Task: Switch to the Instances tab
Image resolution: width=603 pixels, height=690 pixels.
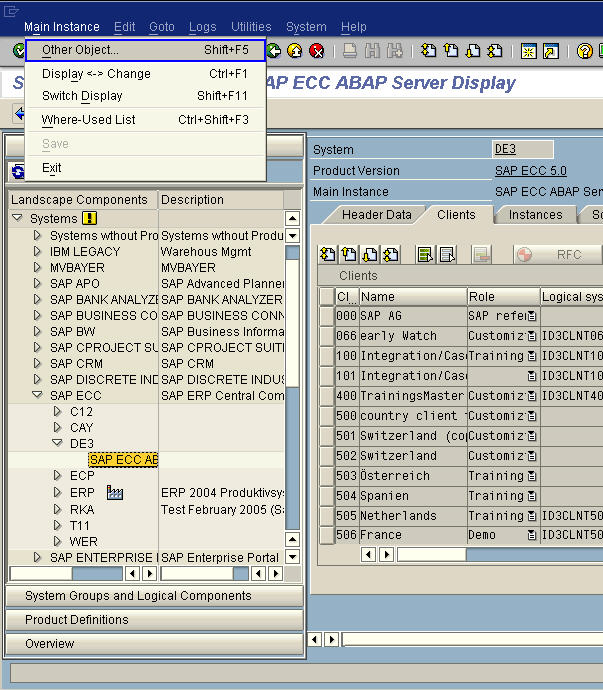Action: tap(535, 215)
